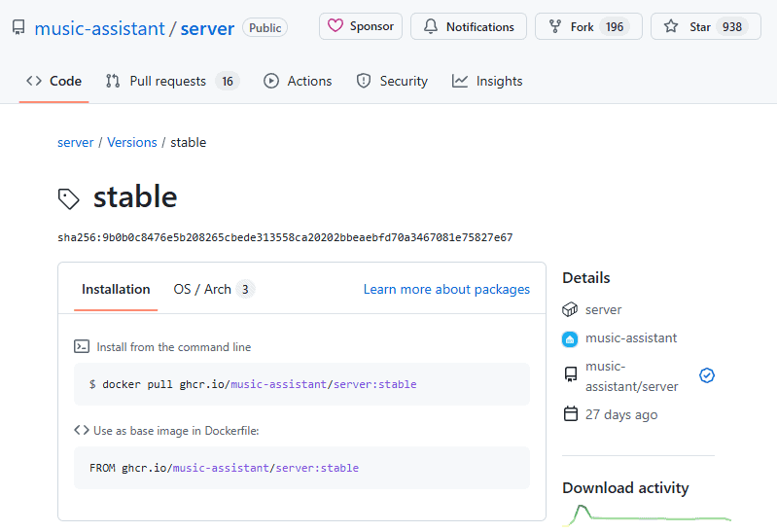Click the Versions breadcrumb link

(132, 142)
